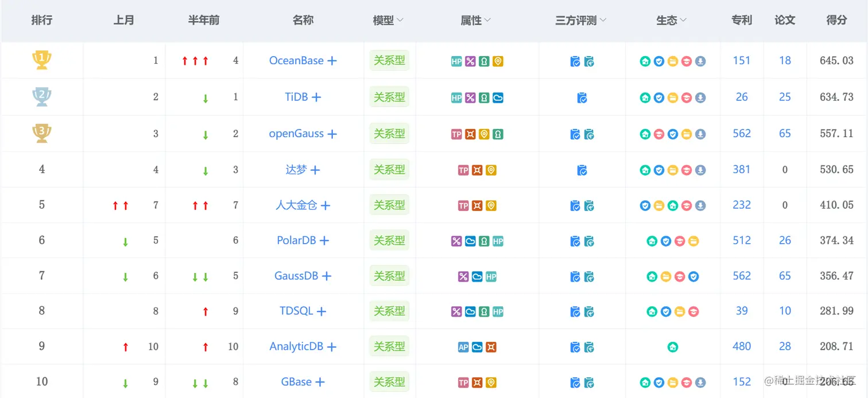This screenshot has width=868, height=398.
Task: Click the cloud icon in PolarDB row
Action: coord(470,241)
